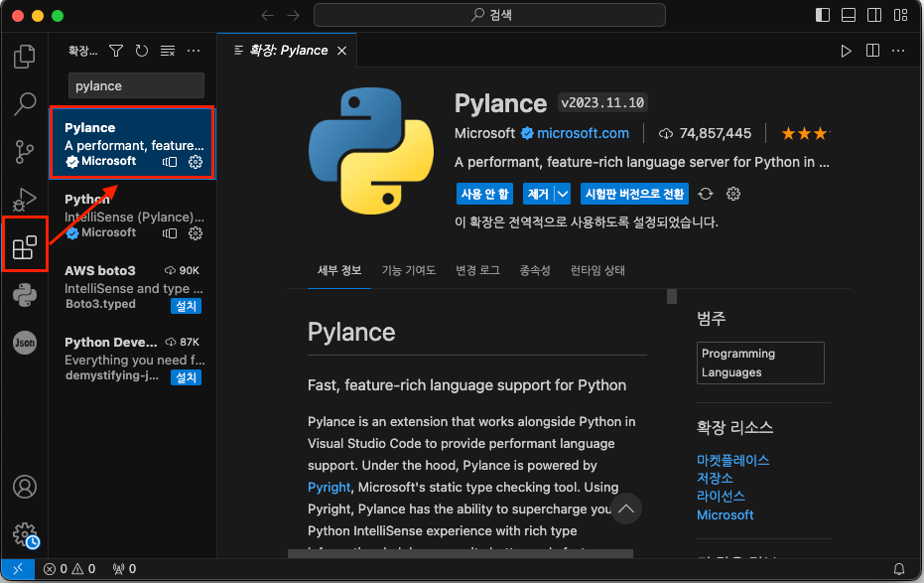This screenshot has height=583, width=924.
Task: Open Pylance detail page settings gear
Action: tap(733, 194)
